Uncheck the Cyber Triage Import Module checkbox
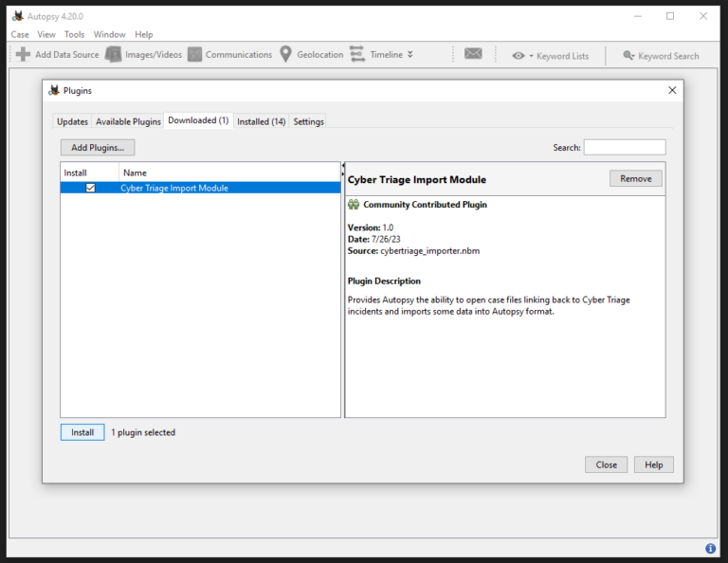 (x=90, y=188)
